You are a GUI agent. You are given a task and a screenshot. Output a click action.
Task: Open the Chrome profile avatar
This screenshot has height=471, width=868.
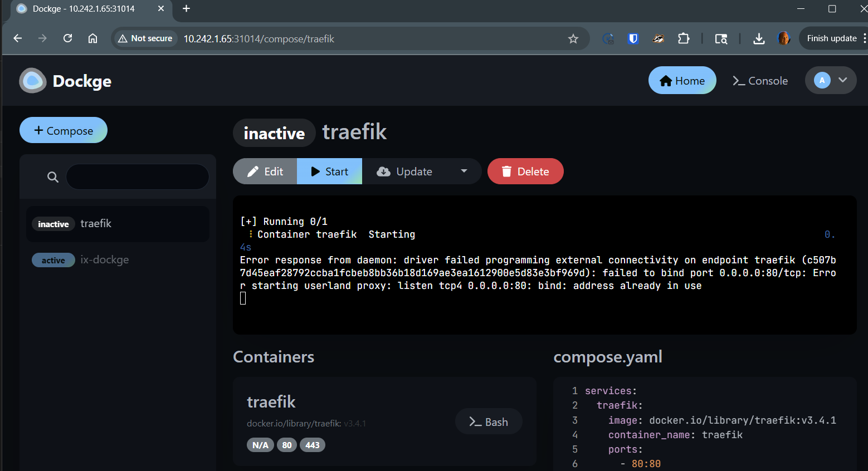point(783,38)
